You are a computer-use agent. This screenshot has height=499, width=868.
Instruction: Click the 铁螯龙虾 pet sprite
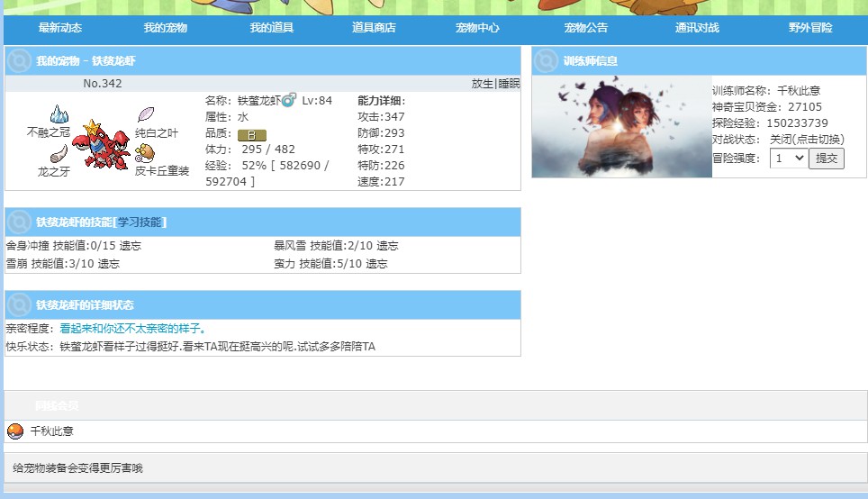click(101, 144)
